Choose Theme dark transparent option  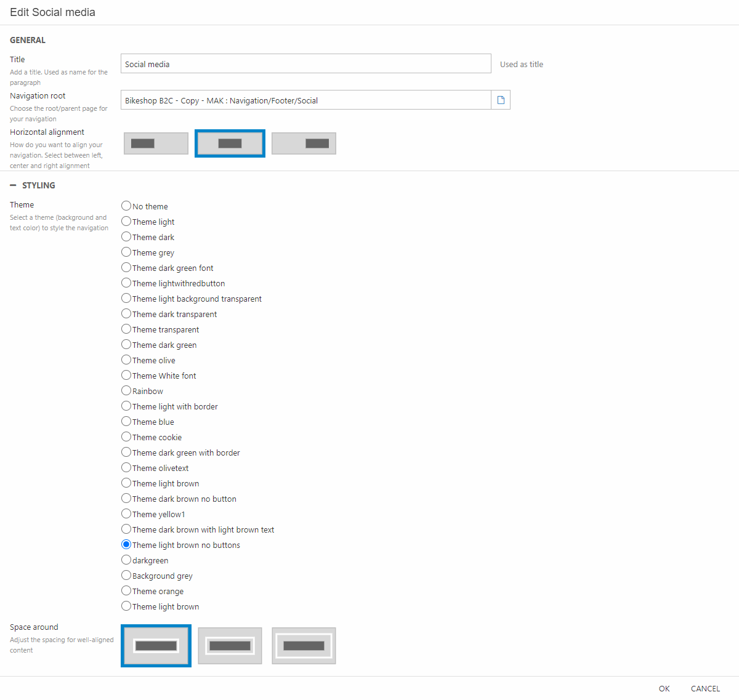click(x=126, y=314)
